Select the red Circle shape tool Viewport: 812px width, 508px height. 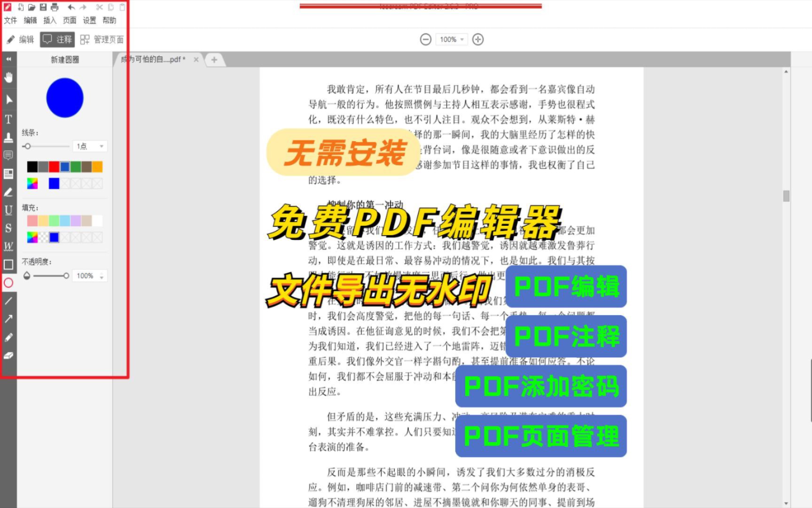pos(8,283)
